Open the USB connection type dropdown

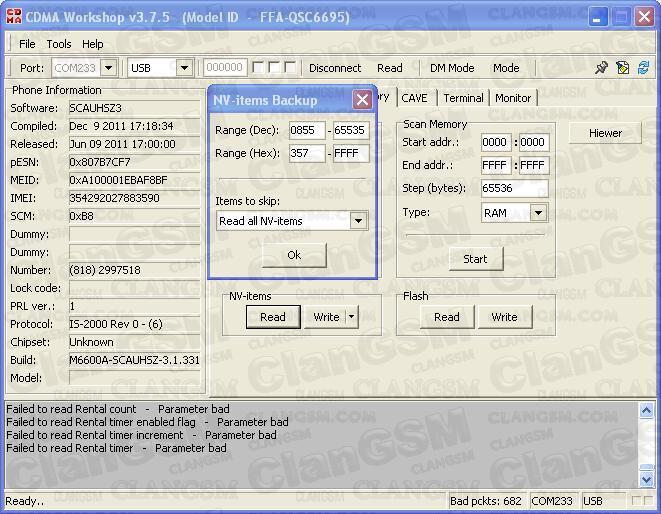point(184,68)
